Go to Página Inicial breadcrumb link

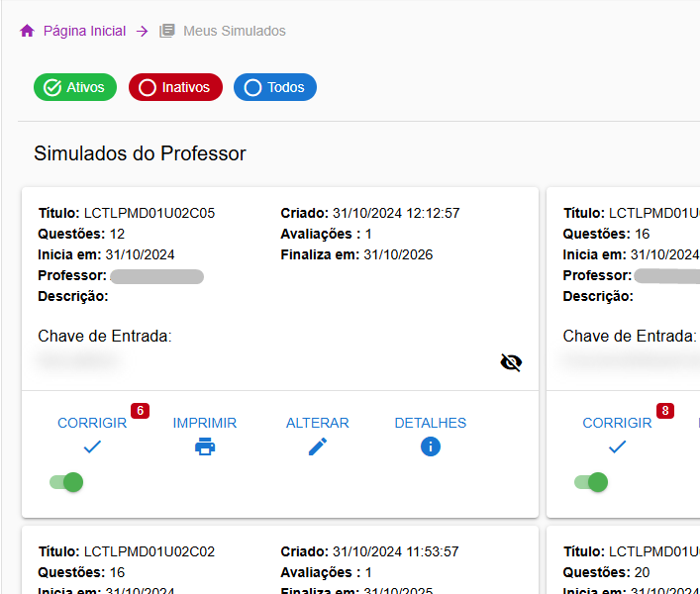84,31
